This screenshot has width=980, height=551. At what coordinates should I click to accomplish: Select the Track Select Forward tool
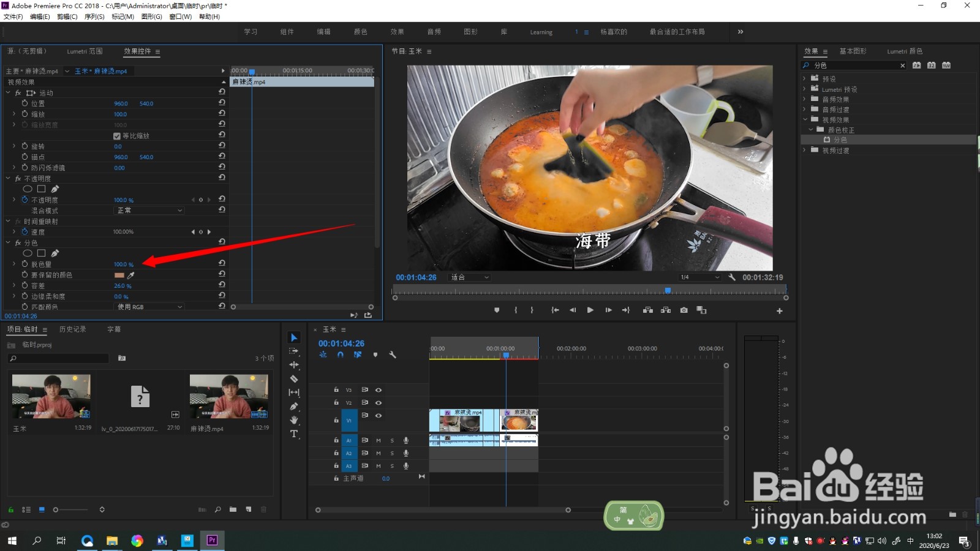coord(294,351)
